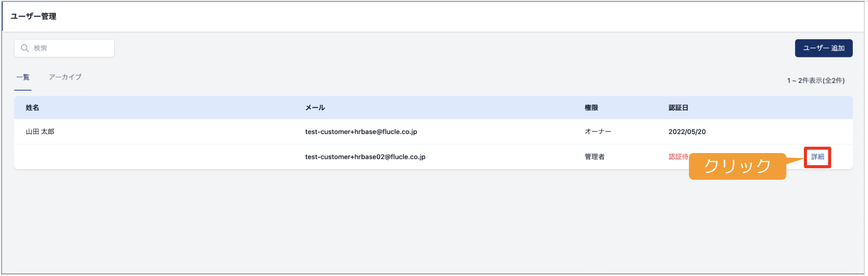This screenshot has width=868, height=276.
Task: Click the メール column header
Action: point(315,108)
